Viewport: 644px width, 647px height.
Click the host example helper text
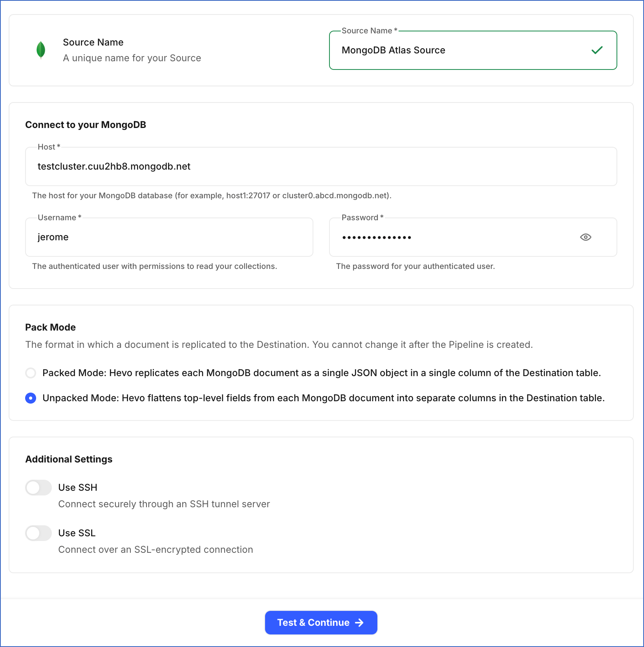(212, 196)
